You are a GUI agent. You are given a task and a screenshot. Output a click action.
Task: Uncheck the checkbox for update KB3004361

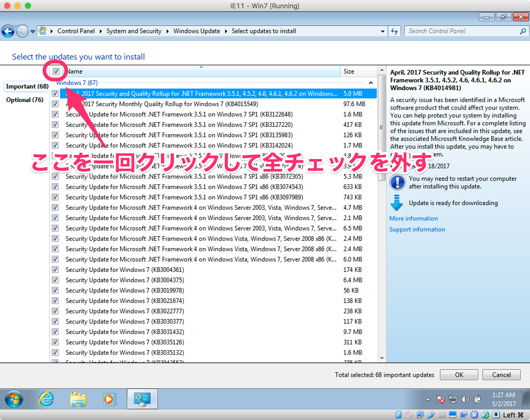55,270
